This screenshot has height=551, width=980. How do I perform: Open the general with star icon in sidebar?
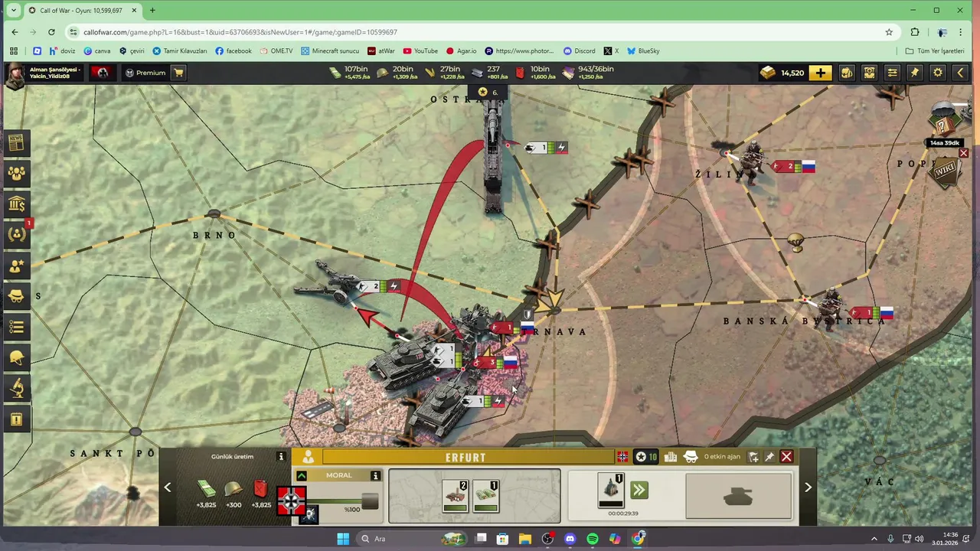16,266
